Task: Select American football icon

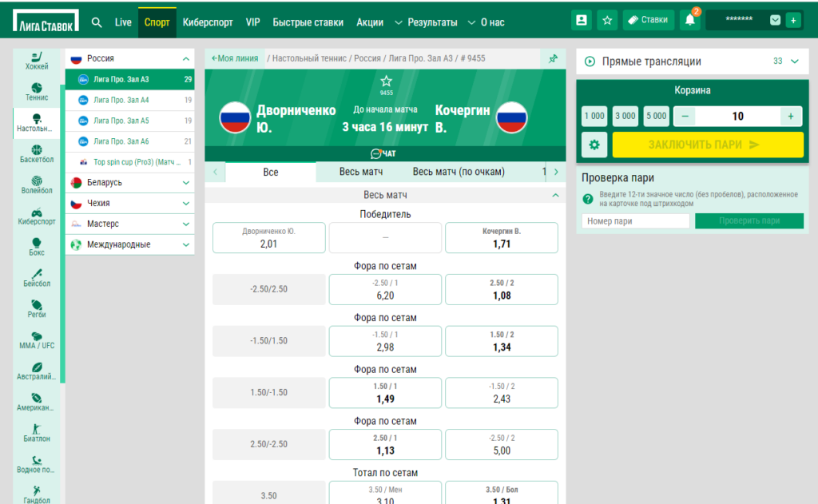Action: 37,403
